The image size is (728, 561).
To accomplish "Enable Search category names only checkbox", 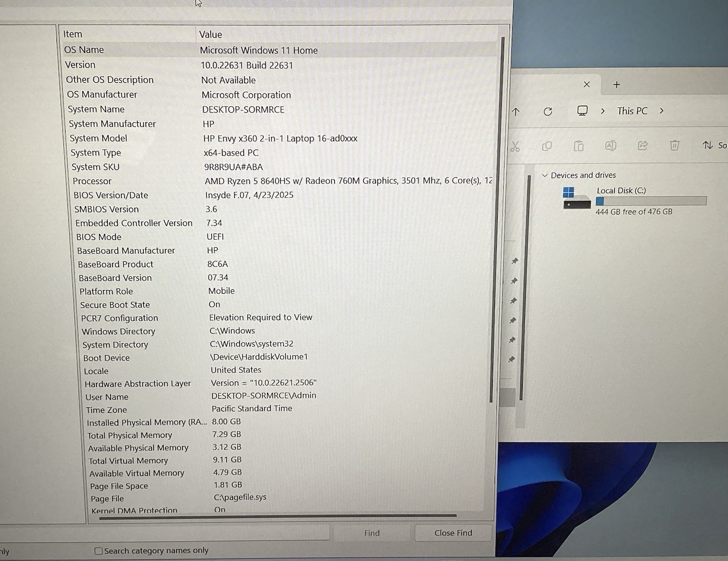I will coord(98,551).
